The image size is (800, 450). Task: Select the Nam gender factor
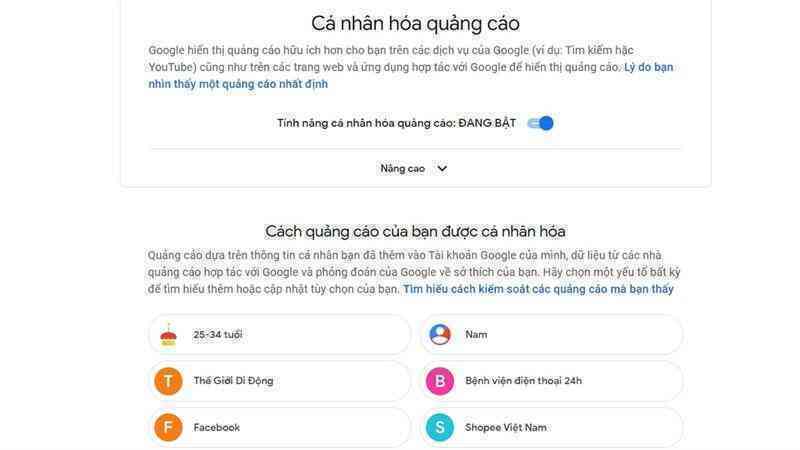[552, 335]
